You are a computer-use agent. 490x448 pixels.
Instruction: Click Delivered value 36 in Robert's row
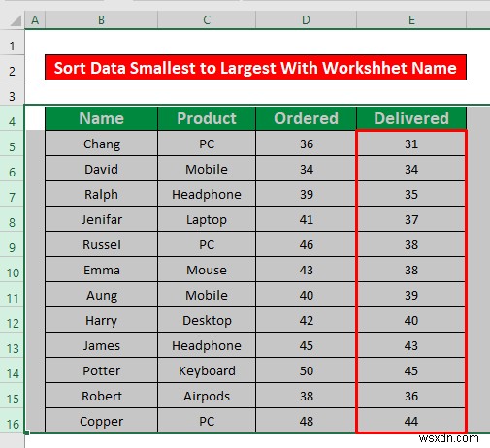coord(411,396)
